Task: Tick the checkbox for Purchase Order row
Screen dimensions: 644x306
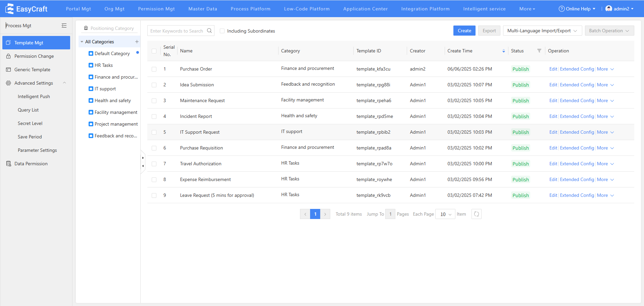Action: (154, 69)
